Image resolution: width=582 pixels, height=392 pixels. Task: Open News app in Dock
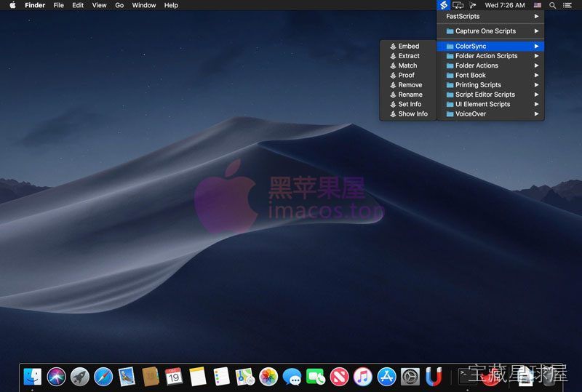pyautogui.click(x=339, y=377)
